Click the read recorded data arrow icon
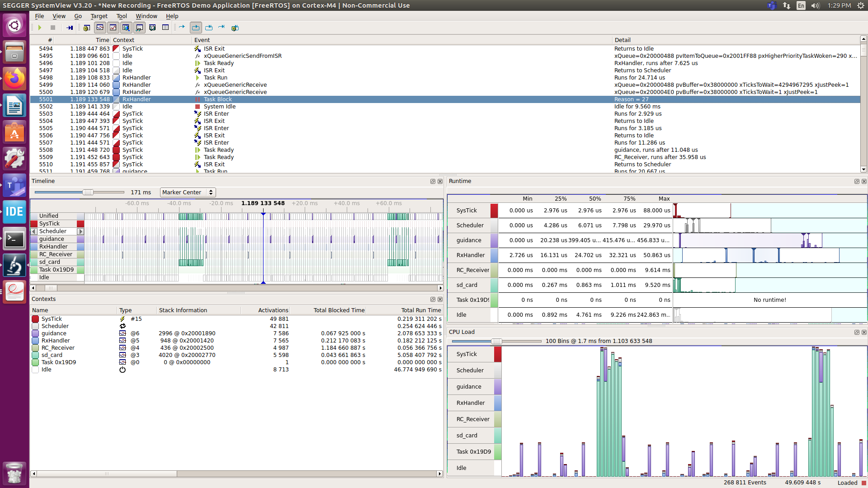The image size is (868, 488). point(70,28)
